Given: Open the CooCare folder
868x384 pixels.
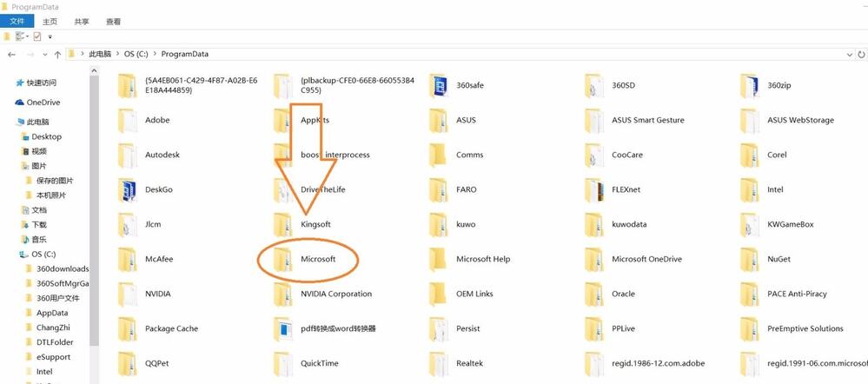Looking at the screenshot, I should pyautogui.click(x=614, y=155).
